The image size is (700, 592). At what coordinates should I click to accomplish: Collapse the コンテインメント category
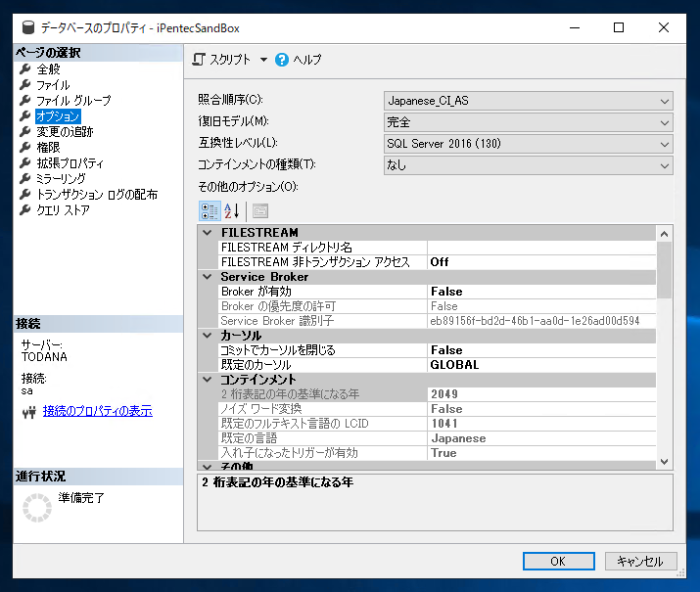coord(208,380)
